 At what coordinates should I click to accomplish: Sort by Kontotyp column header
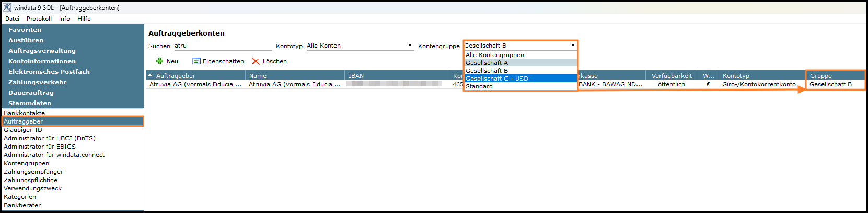pyautogui.click(x=762, y=76)
